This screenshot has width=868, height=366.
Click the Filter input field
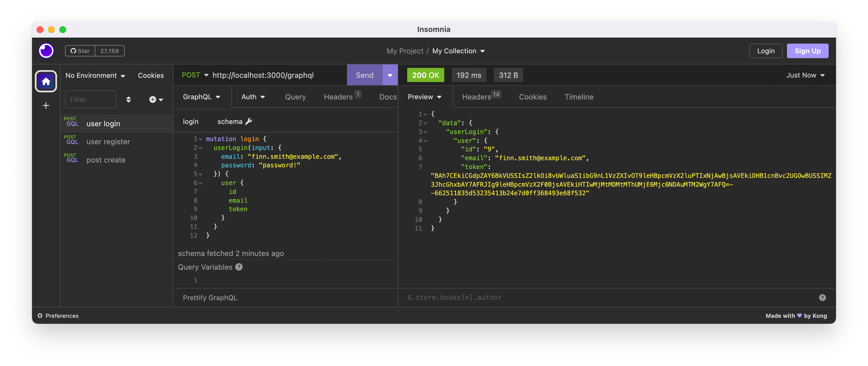[x=91, y=99]
